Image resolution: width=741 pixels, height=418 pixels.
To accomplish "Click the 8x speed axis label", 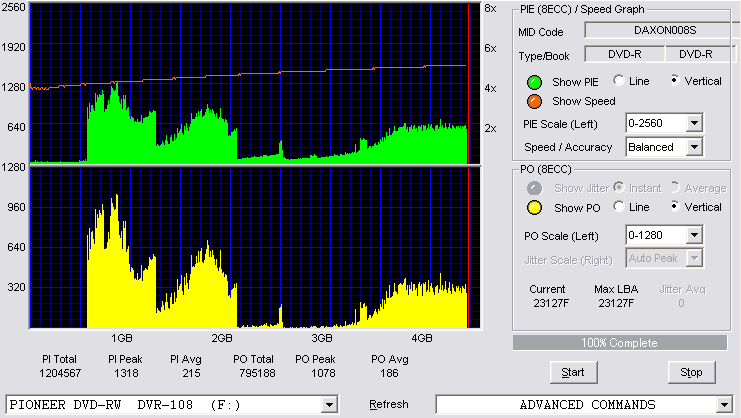I will click(491, 9).
